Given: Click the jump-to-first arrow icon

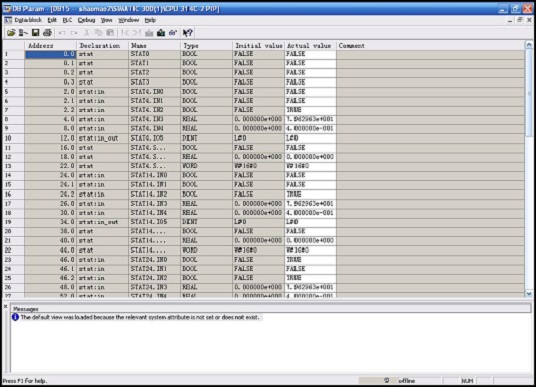Looking at the screenshot, I should (125, 33).
